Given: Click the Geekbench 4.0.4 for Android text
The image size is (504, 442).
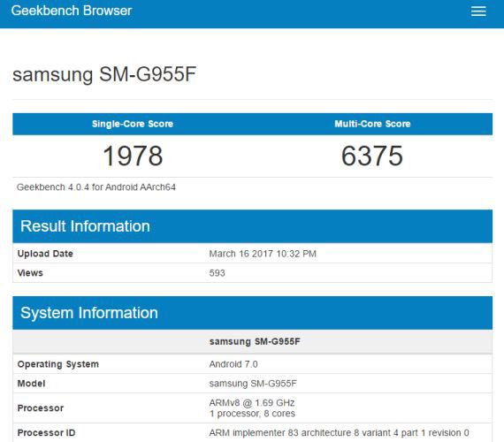Looking at the screenshot, I should point(96,187).
